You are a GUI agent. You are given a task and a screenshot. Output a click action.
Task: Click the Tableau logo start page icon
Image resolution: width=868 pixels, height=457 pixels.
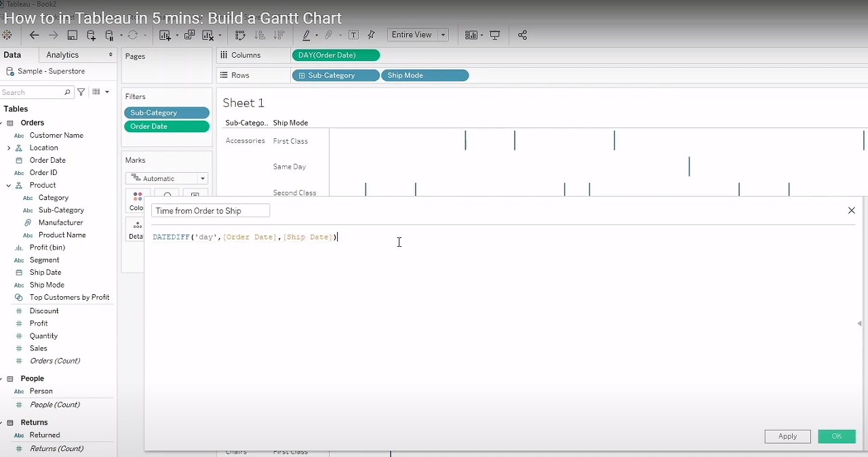point(7,35)
